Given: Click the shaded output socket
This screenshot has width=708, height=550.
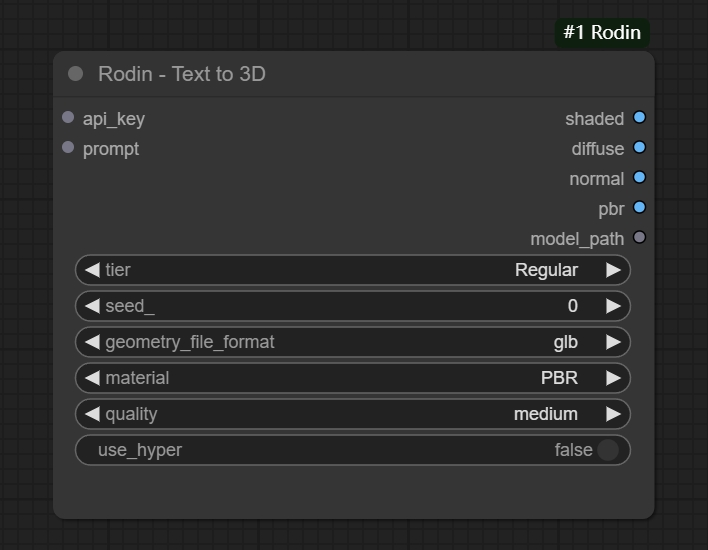Looking at the screenshot, I should tap(639, 117).
